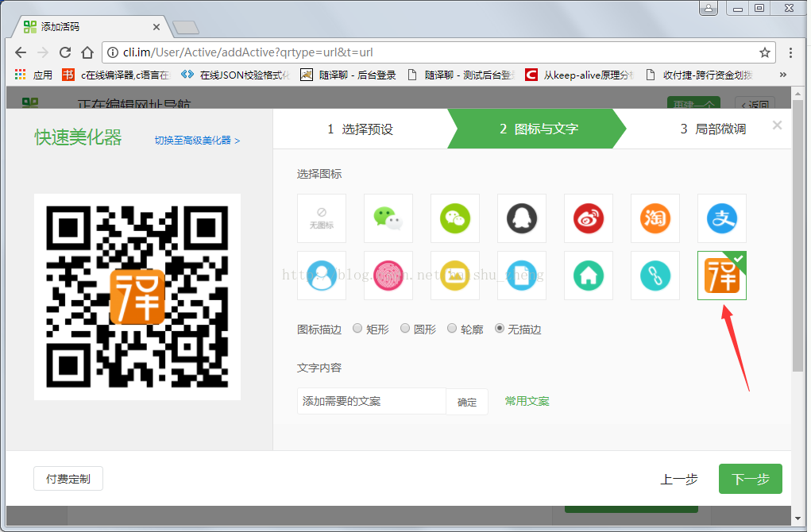Go forward in browser history
The image size is (811, 532).
[43, 52]
